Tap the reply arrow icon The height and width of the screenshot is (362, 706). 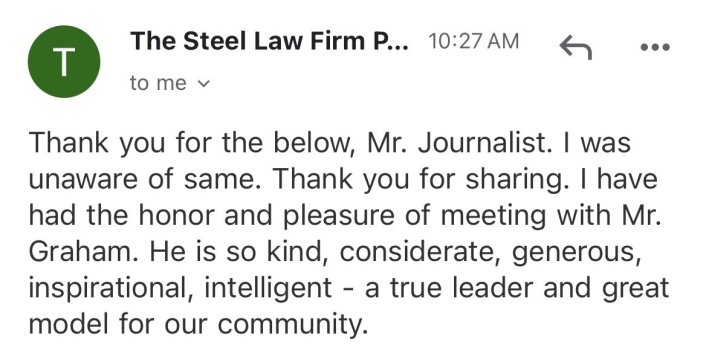coord(575,48)
